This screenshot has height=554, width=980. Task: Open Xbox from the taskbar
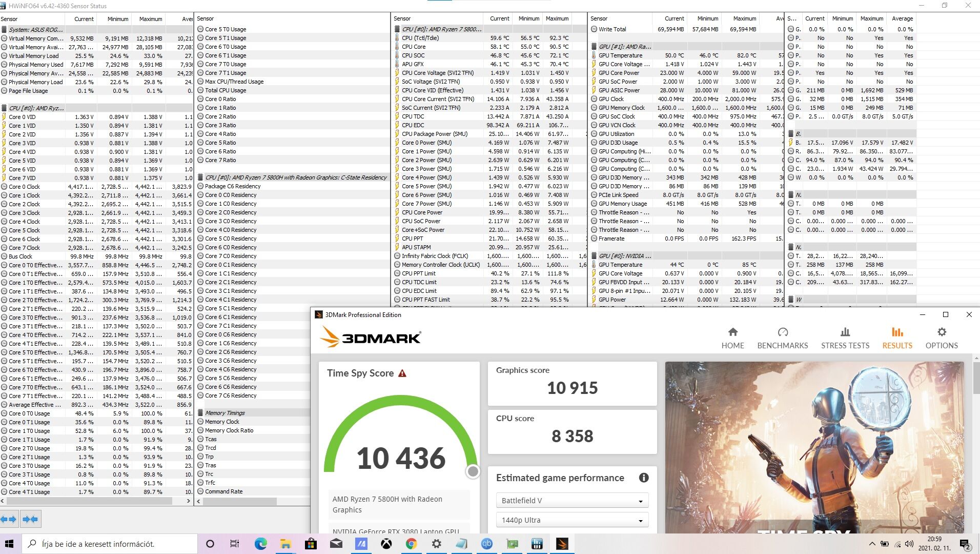386,544
